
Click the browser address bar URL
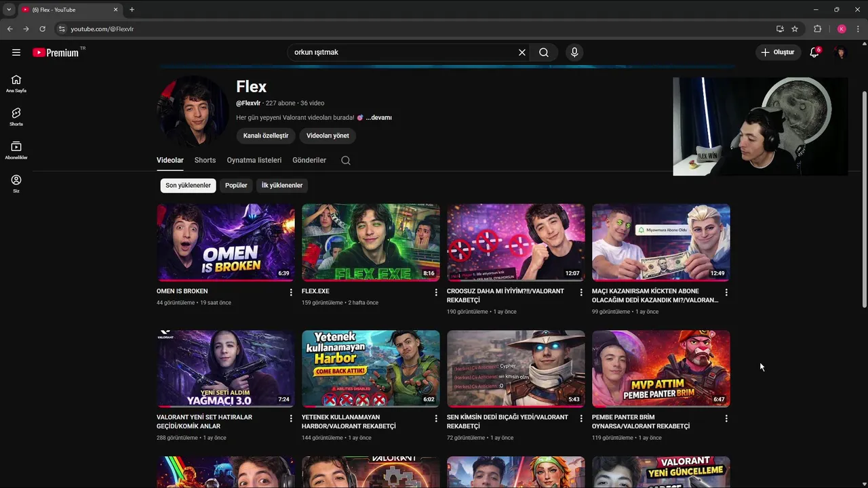pyautogui.click(x=102, y=29)
